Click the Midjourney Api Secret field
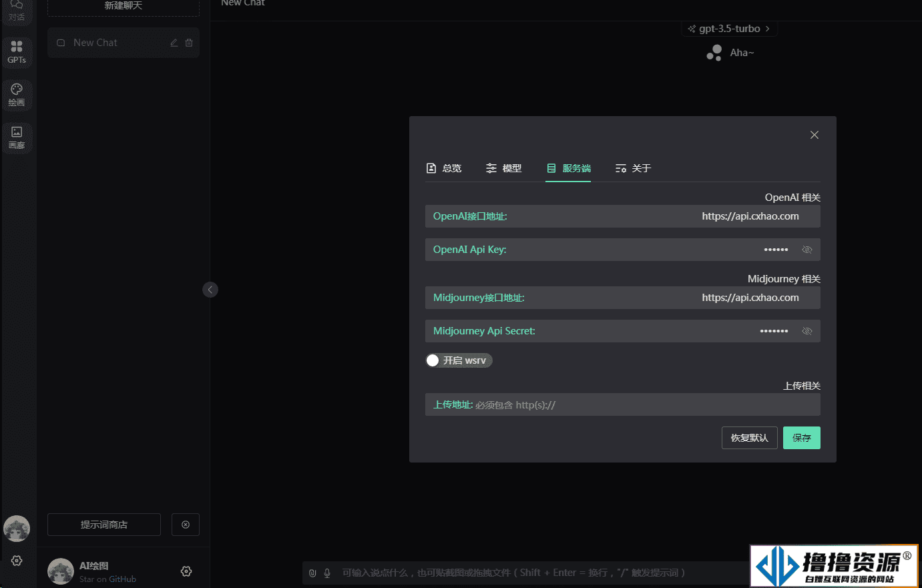 [x=623, y=331]
